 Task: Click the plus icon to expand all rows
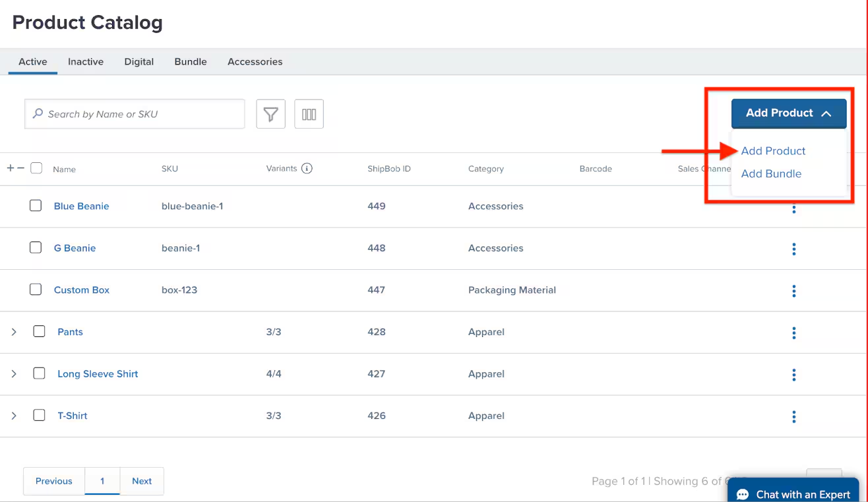(x=10, y=168)
